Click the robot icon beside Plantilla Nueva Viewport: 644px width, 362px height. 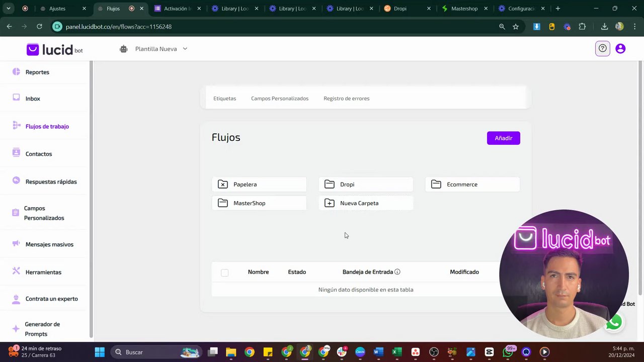[x=123, y=49]
